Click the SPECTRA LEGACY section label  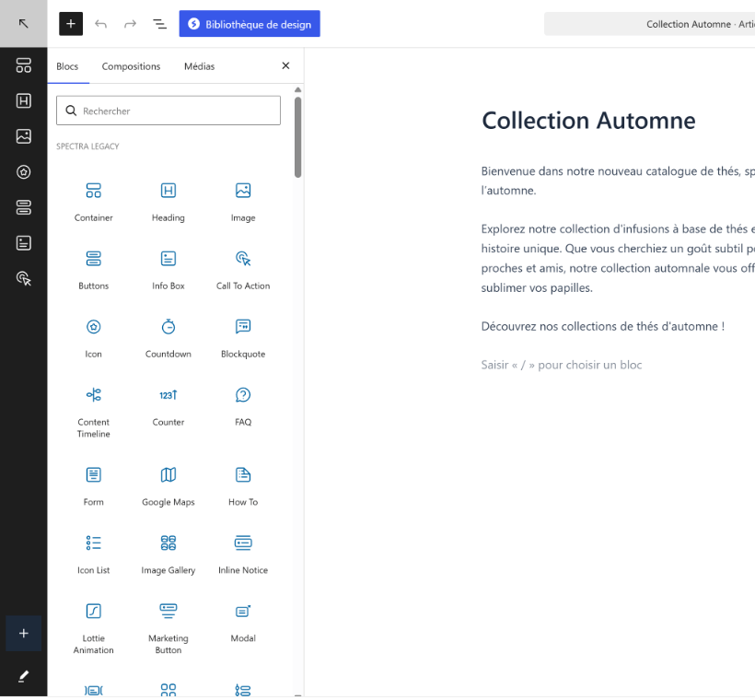point(87,146)
